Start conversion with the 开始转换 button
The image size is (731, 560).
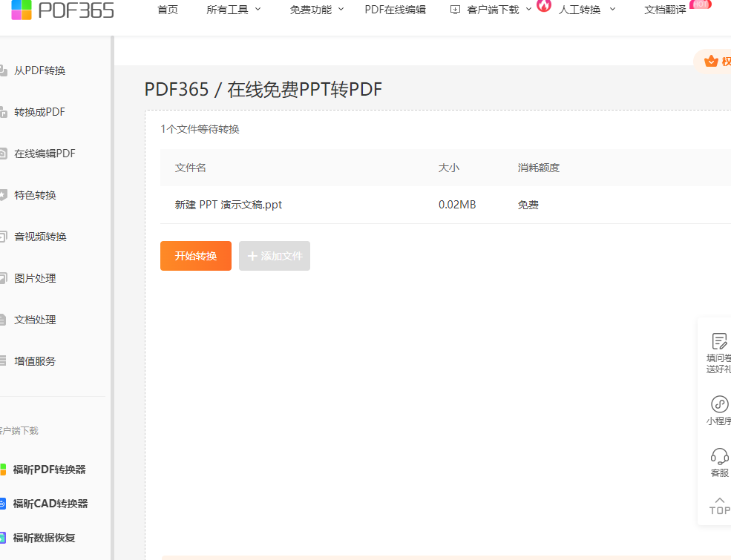(196, 256)
